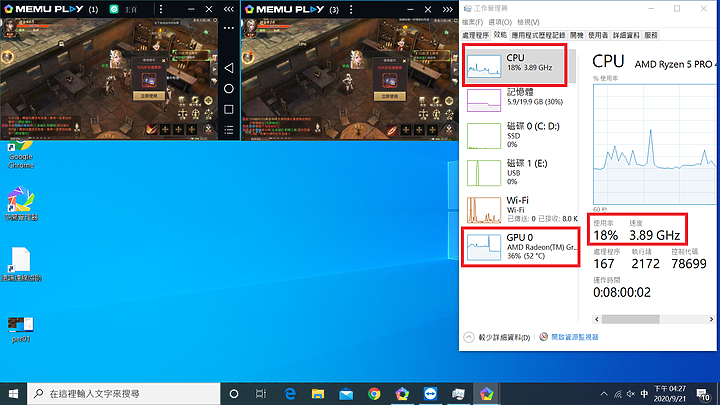Open TeamViewer icon on taskbar
Viewport: 720px width, 405px height.
tap(430, 394)
